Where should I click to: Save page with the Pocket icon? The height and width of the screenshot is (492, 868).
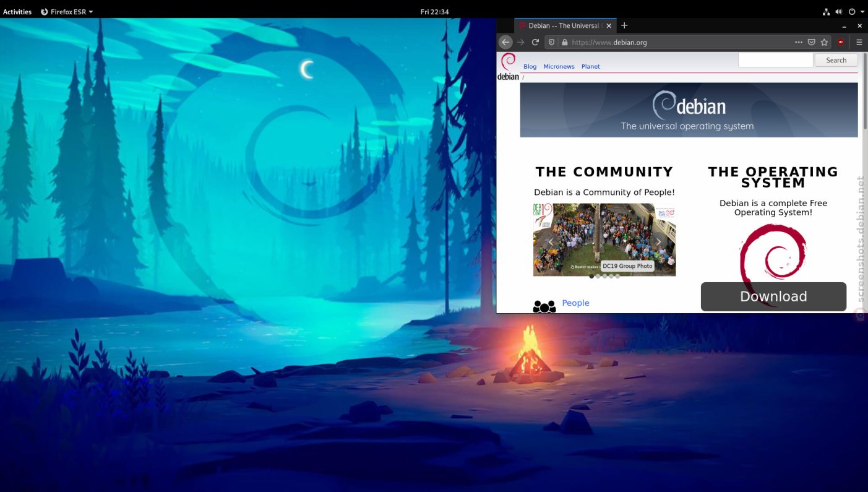pos(811,42)
